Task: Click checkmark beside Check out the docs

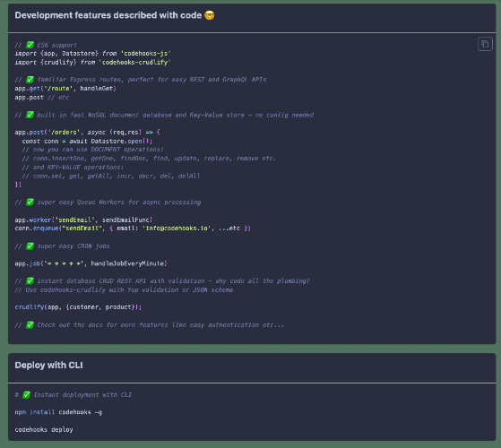Action: (x=30, y=325)
